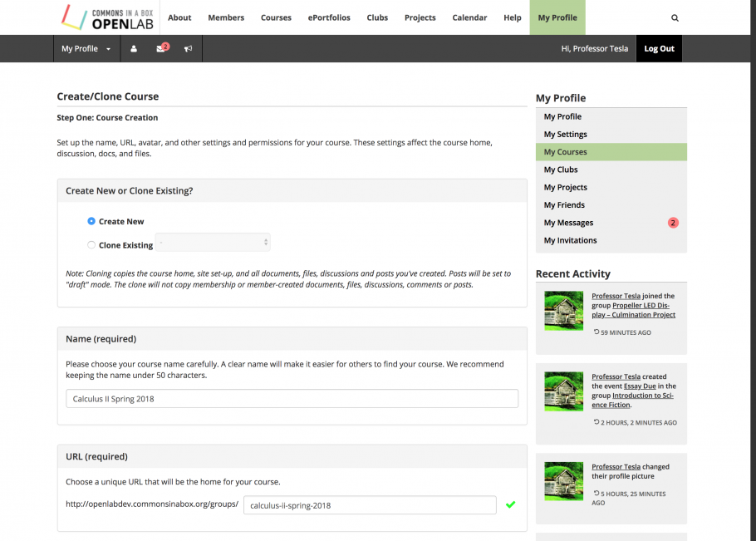Open the search magnifier icon
The width and height of the screenshot is (756, 541).
[x=675, y=17]
